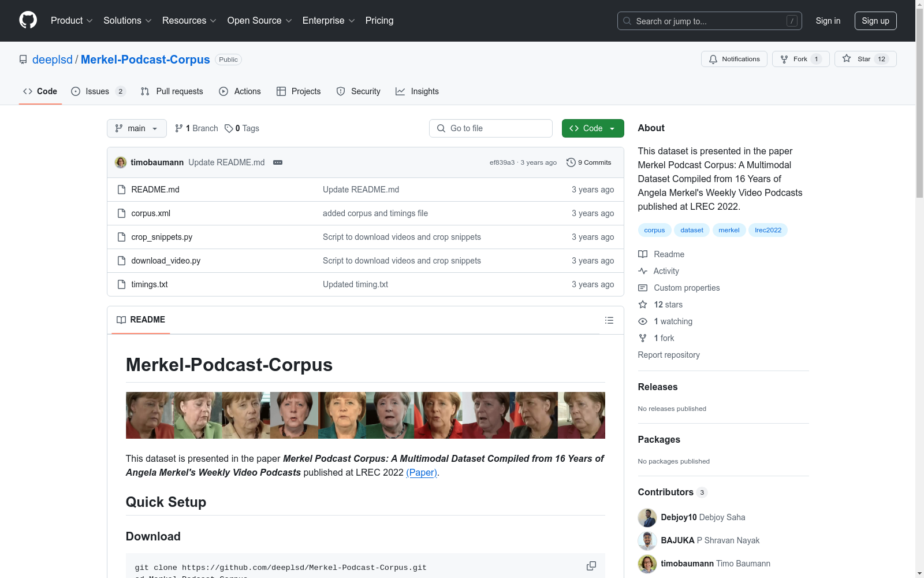Image resolution: width=924 pixels, height=578 pixels.
Task: Click the pulse icon beside Activity
Action: point(643,271)
